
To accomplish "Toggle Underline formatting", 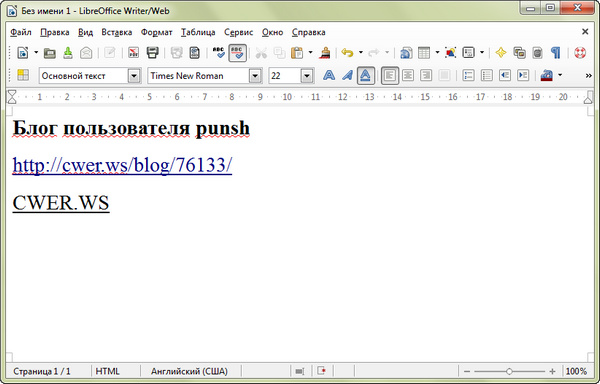I will click(366, 75).
